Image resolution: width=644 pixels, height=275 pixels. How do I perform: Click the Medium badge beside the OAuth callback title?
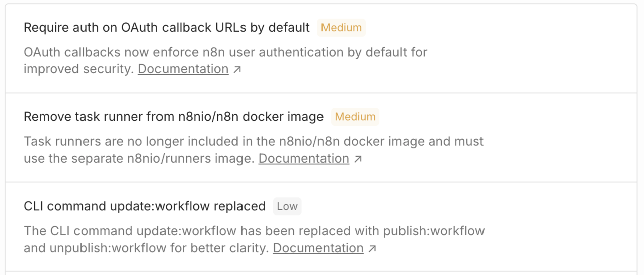(x=341, y=28)
